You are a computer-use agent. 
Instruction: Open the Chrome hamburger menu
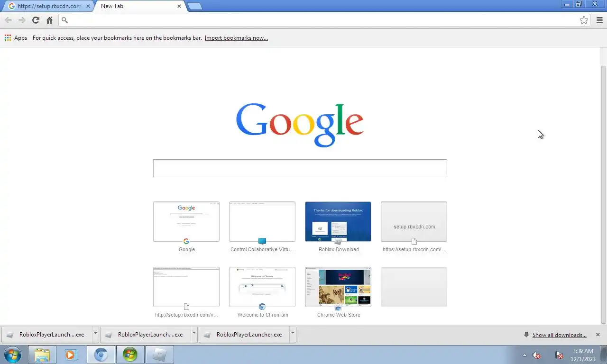[x=599, y=20]
